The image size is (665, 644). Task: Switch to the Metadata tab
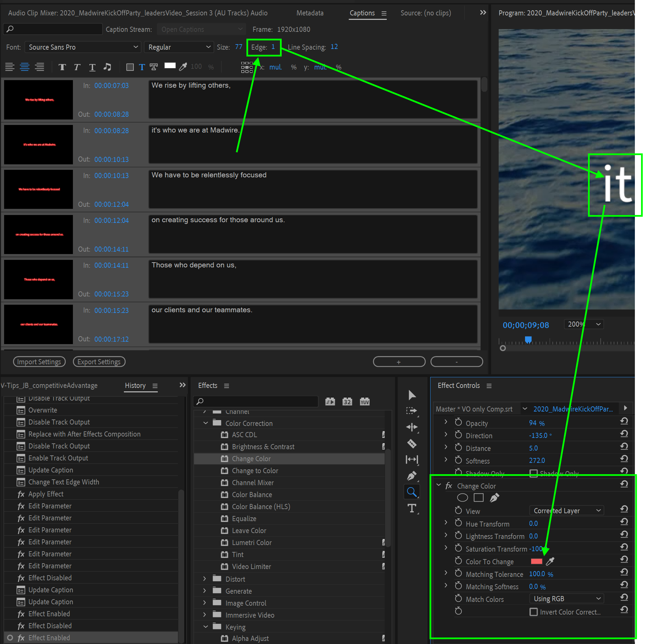[x=310, y=13]
